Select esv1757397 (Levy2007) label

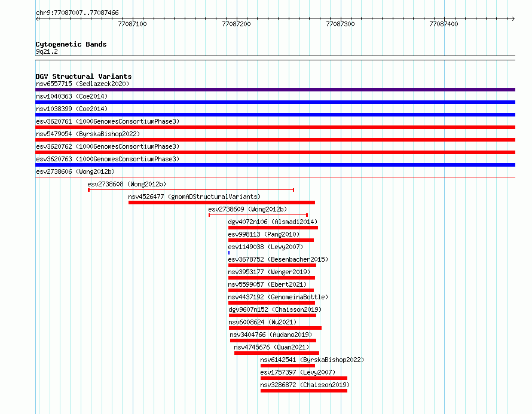point(298,372)
